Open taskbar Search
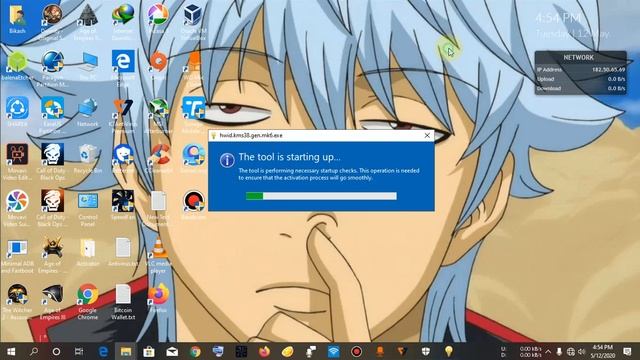Image resolution: width=640 pixels, height=360 pixels. point(34,351)
